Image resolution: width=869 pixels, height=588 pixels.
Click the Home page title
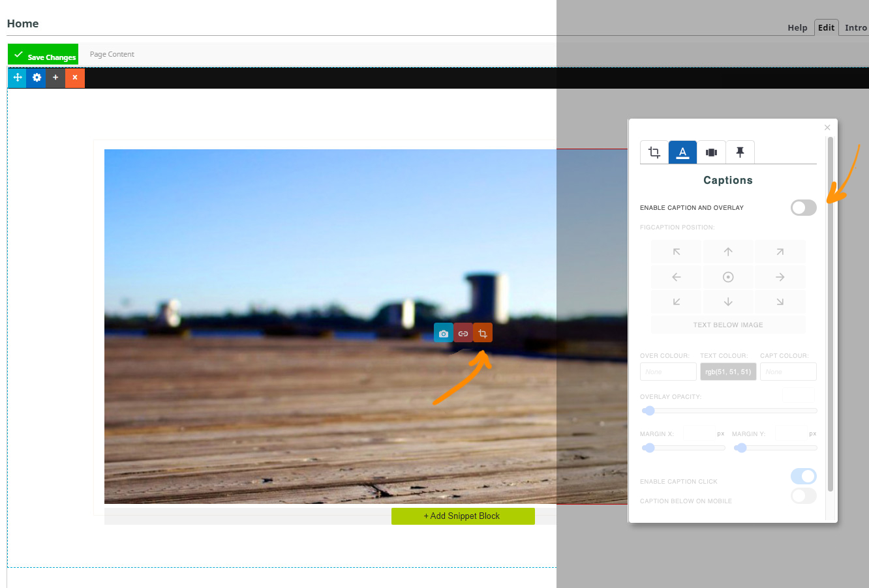[23, 23]
